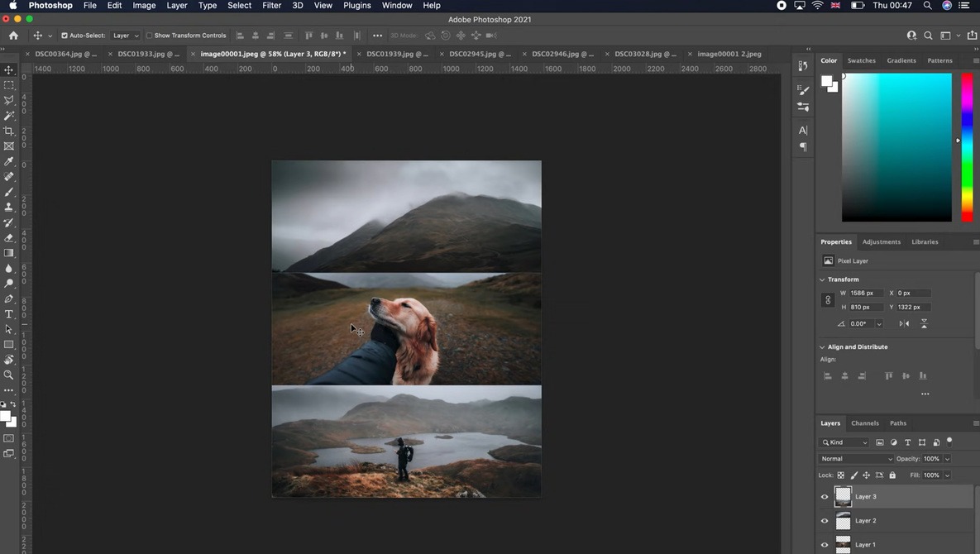Select the Eraser tool
980x554 pixels.
pyautogui.click(x=9, y=238)
